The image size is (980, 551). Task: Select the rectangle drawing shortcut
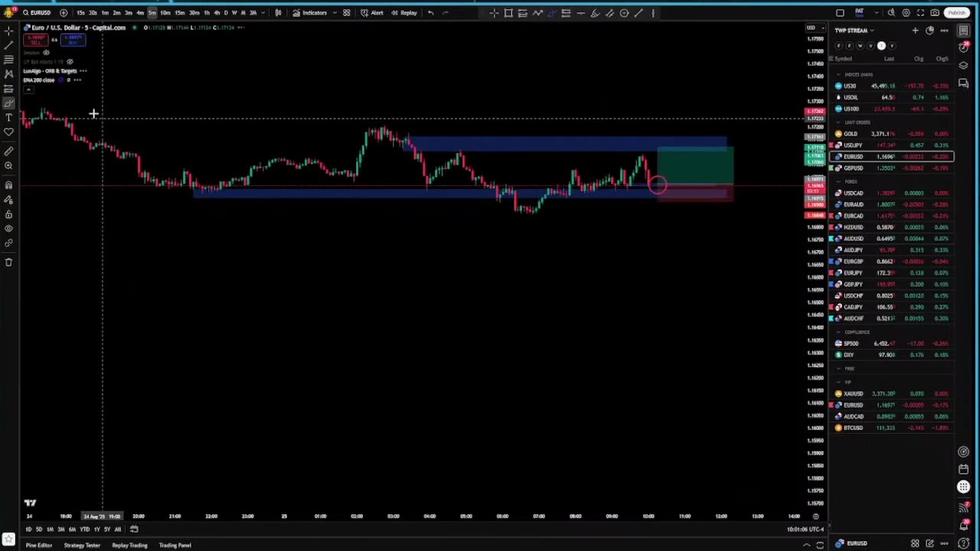click(x=508, y=12)
